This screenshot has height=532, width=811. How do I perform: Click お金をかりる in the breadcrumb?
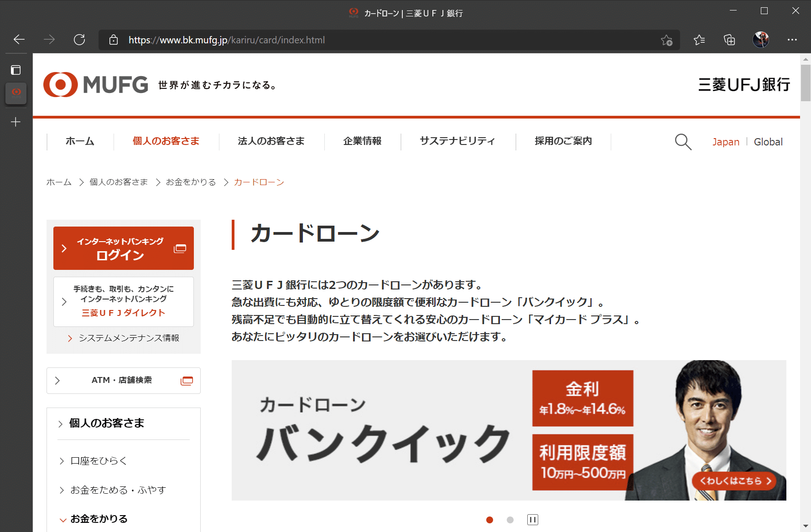[191, 182]
